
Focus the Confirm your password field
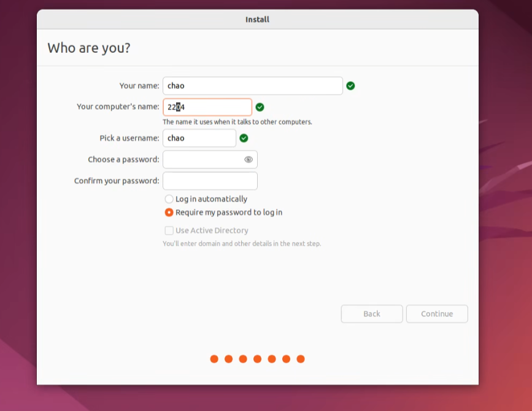point(210,181)
